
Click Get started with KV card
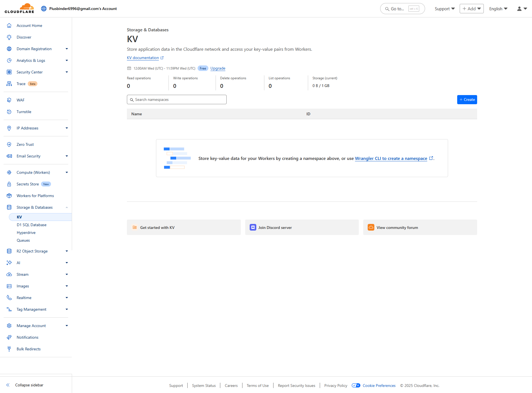184,227
